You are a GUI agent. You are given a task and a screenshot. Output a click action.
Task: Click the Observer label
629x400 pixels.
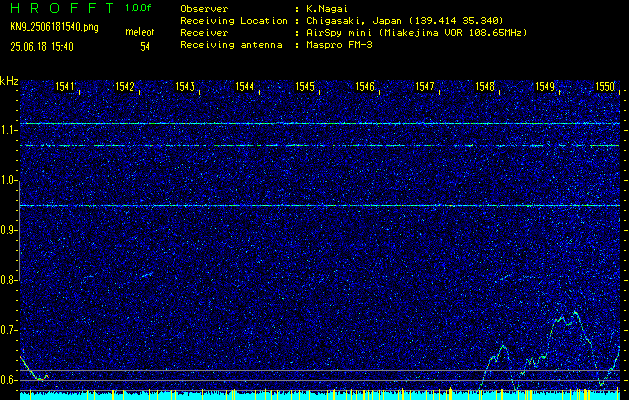pos(204,9)
